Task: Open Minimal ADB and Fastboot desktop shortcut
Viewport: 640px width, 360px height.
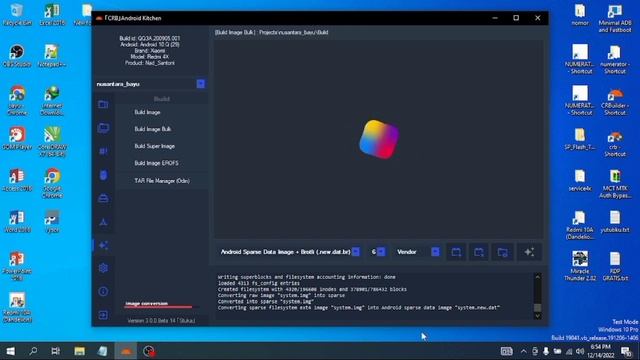Action: pyautogui.click(x=615, y=18)
